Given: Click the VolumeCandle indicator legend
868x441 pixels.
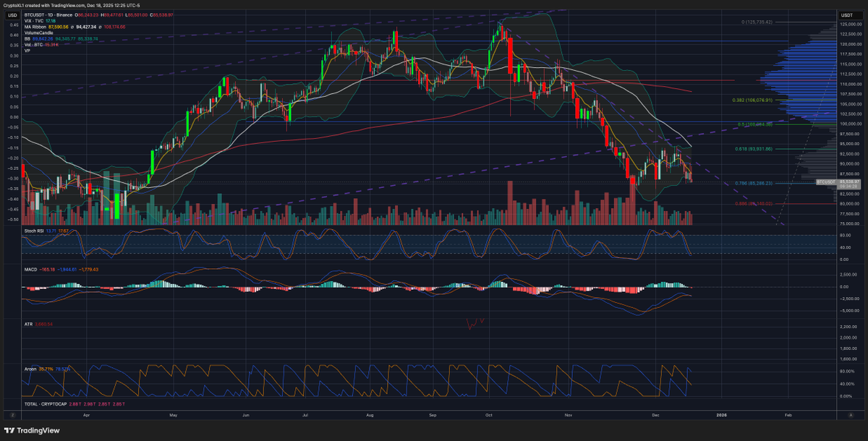Looking at the screenshot, I should 40,33.
